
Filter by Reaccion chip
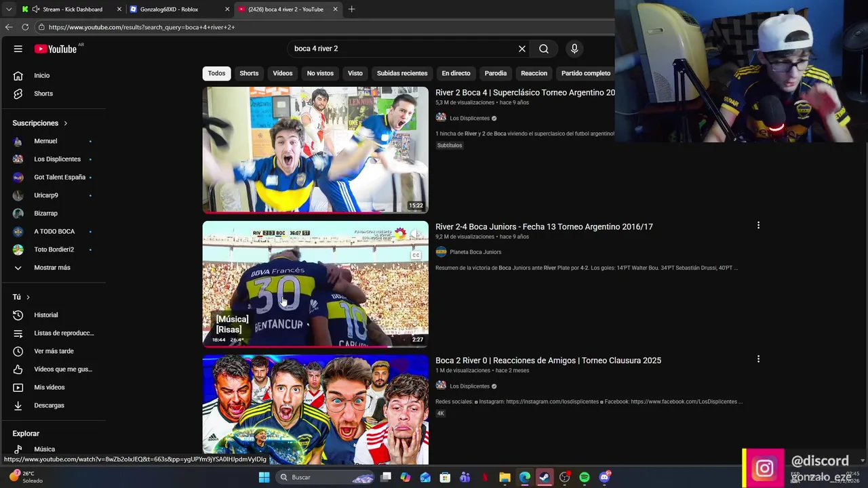(x=534, y=73)
